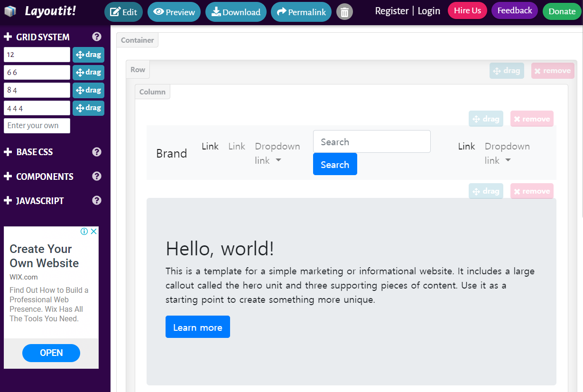Open the Feedback button
Image resolution: width=583 pixels, height=392 pixels.
point(515,10)
